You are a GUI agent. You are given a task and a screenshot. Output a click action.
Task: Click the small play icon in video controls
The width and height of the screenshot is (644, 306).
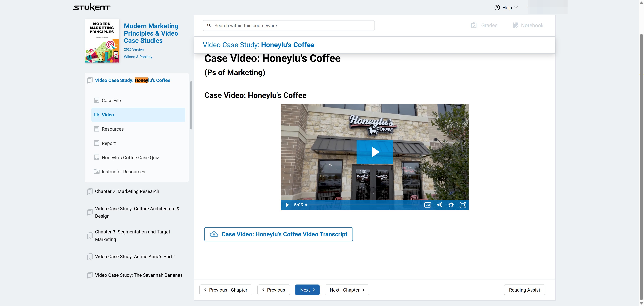point(287,205)
